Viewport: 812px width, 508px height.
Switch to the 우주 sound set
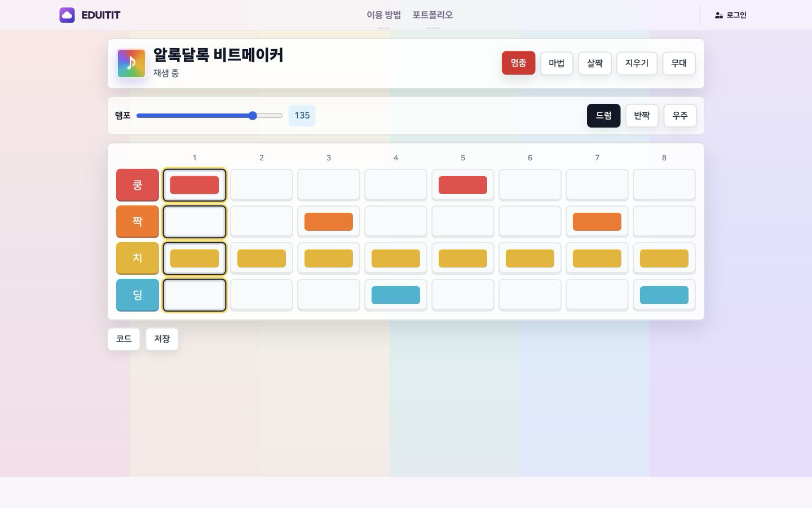coord(680,116)
